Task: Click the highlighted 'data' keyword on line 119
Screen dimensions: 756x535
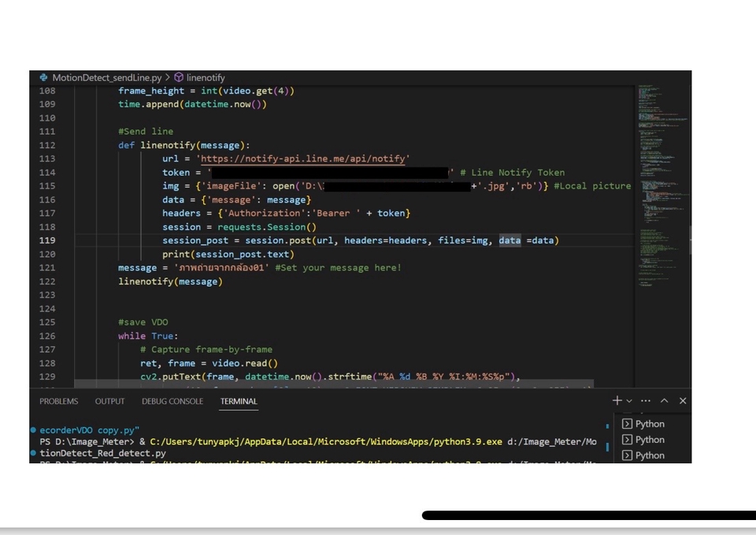Action: pos(510,240)
